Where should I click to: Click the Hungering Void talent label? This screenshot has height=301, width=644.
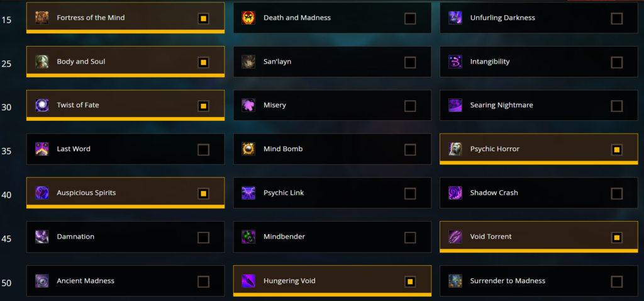coord(289,281)
